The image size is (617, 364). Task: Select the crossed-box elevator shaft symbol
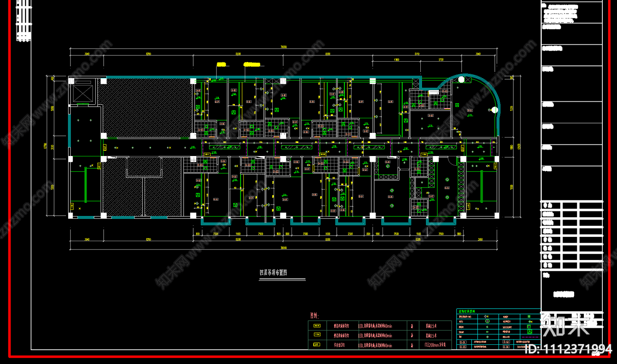[83, 93]
